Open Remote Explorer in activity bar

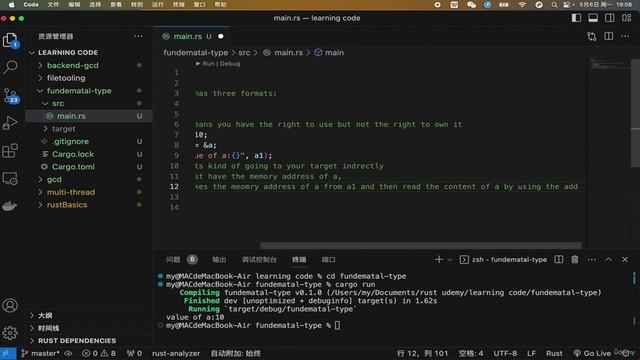tap(10, 178)
